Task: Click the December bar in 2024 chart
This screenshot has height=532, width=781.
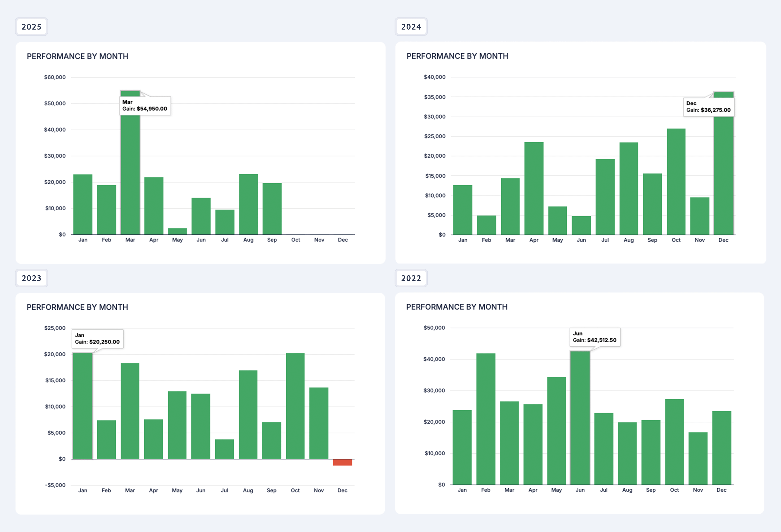Action: [x=724, y=175]
